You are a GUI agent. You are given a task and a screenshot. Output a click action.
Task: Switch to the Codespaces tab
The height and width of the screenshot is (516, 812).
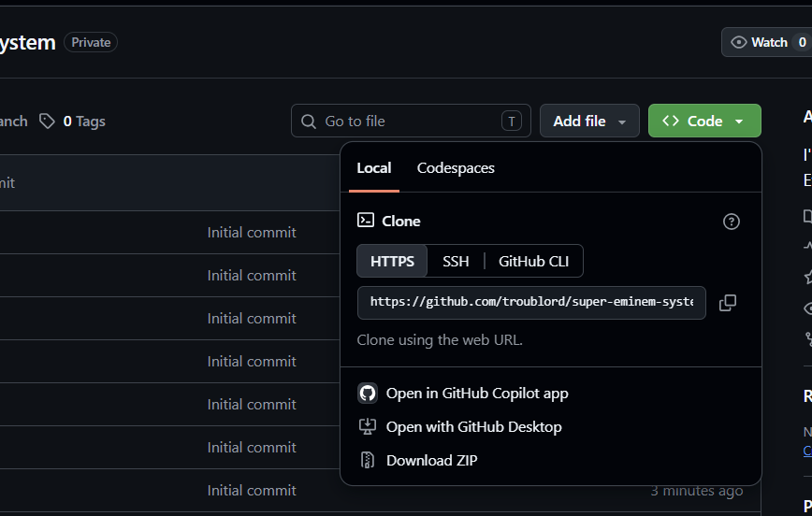(x=456, y=168)
